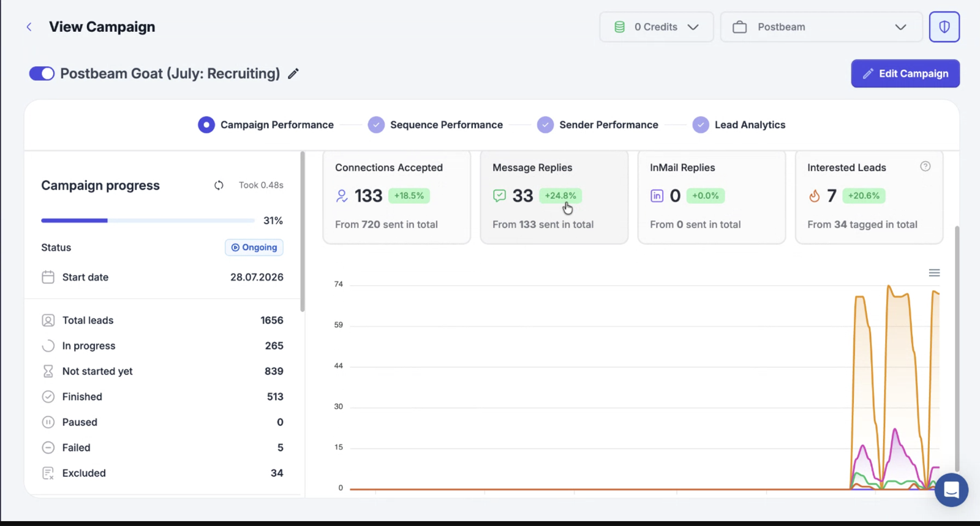
Task: Open the shield icon button
Action: point(944,27)
